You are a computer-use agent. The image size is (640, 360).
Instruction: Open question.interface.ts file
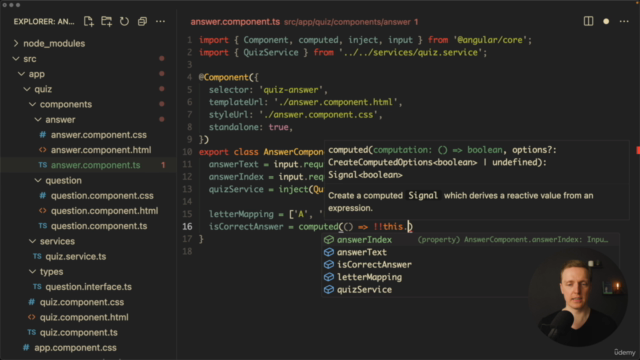88,287
